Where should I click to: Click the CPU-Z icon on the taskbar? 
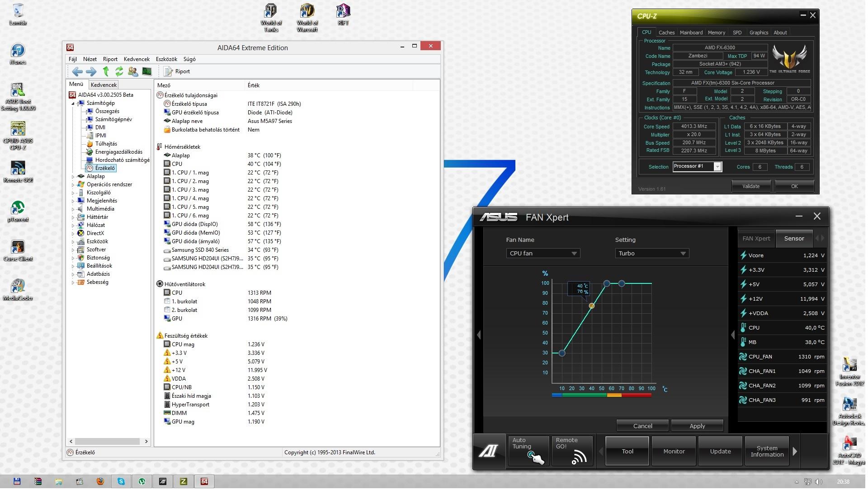coord(184,481)
